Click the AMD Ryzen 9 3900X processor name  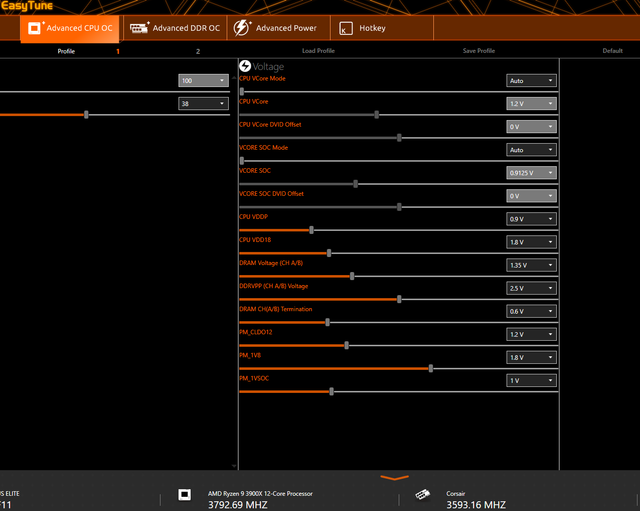pyautogui.click(x=260, y=493)
